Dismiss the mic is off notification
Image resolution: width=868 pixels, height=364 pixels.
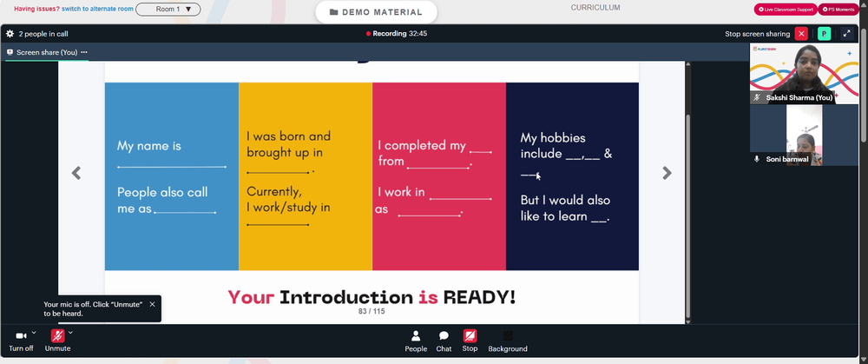[152, 304]
